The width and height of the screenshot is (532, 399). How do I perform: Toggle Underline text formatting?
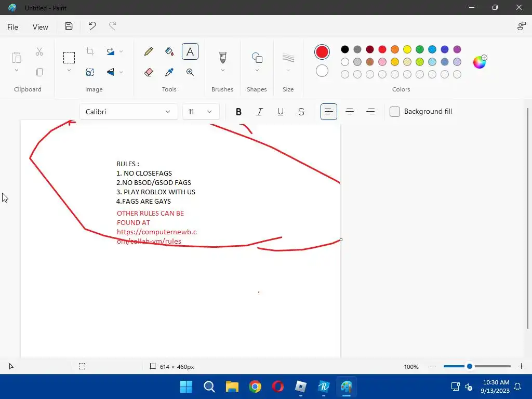pyautogui.click(x=280, y=112)
